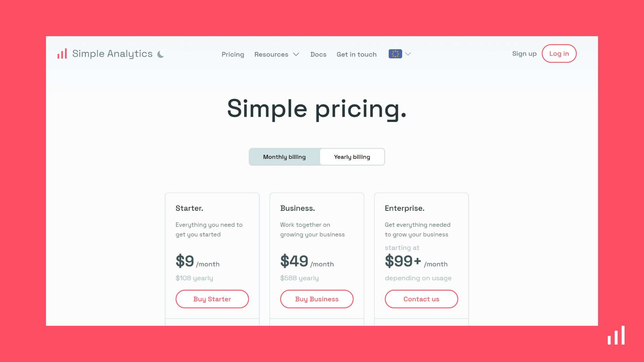Open the EU language selector dropdown

coord(399,54)
